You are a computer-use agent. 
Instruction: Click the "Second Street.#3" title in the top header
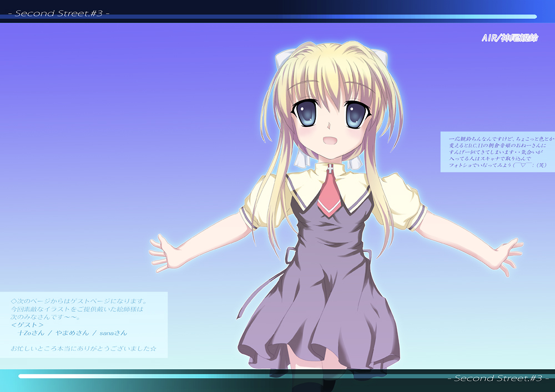tap(59, 13)
